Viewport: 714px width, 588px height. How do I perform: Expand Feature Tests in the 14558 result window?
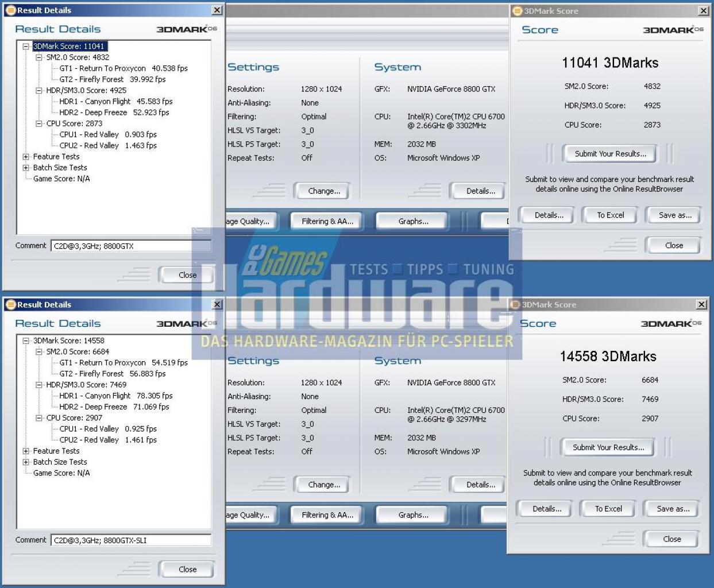coord(26,451)
